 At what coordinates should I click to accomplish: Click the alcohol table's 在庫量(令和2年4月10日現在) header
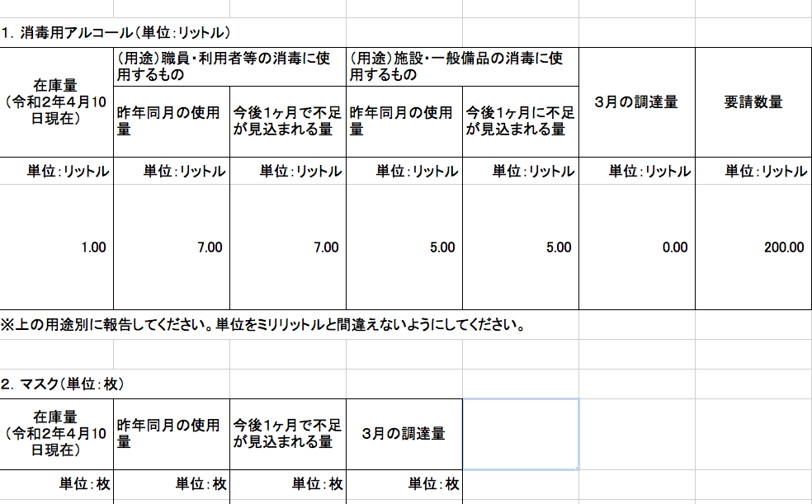coord(56,102)
